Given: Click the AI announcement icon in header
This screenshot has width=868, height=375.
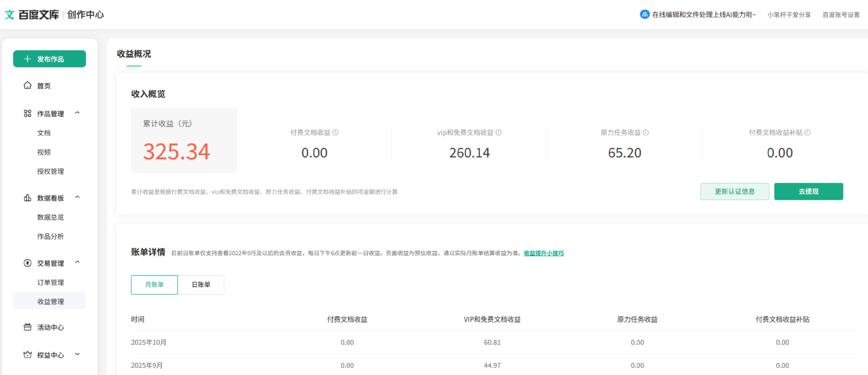Looking at the screenshot, I should click(644, 15).
